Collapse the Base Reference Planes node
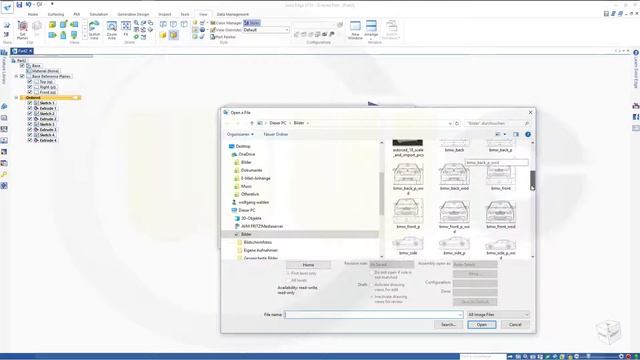 tap(16, 76)
